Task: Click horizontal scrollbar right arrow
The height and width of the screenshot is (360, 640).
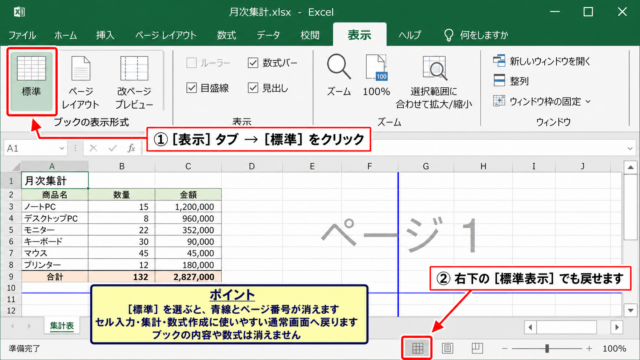Action: pyautogui.click(x=617, y=327)
